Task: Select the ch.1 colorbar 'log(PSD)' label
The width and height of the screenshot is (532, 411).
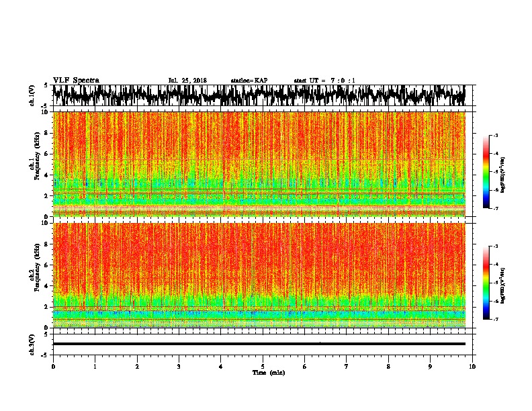Action: tap(503, 175)
